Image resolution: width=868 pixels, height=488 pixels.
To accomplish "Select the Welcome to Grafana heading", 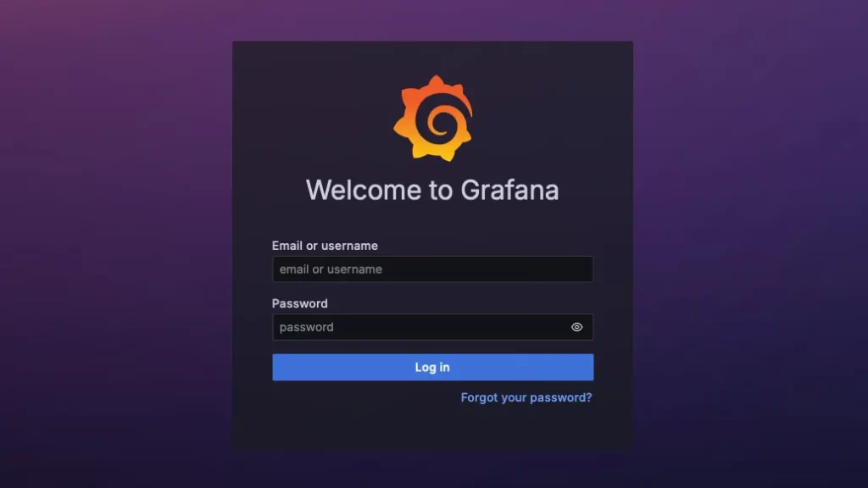I will click(x=432, y=190).
